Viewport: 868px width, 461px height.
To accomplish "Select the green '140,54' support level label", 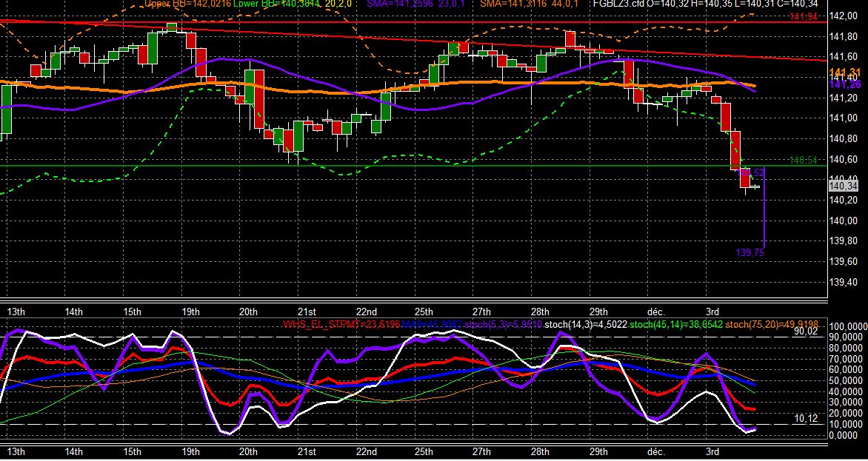I will click(x=804, y=161).
